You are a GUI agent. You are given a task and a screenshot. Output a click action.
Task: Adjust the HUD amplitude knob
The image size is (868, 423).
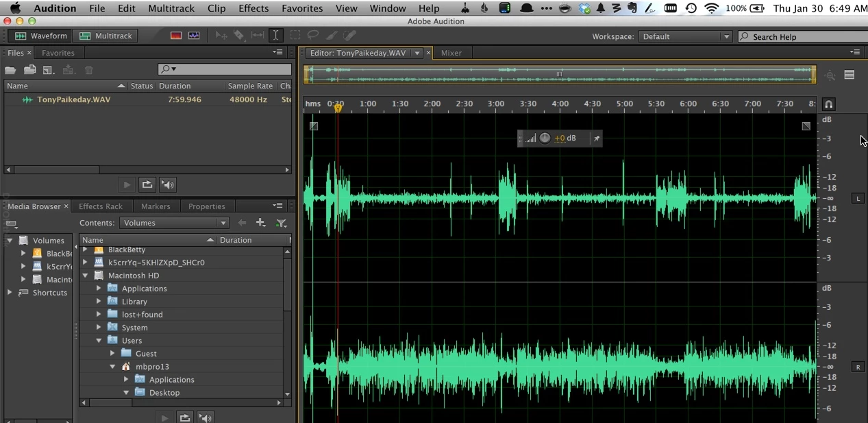(545, 138)
